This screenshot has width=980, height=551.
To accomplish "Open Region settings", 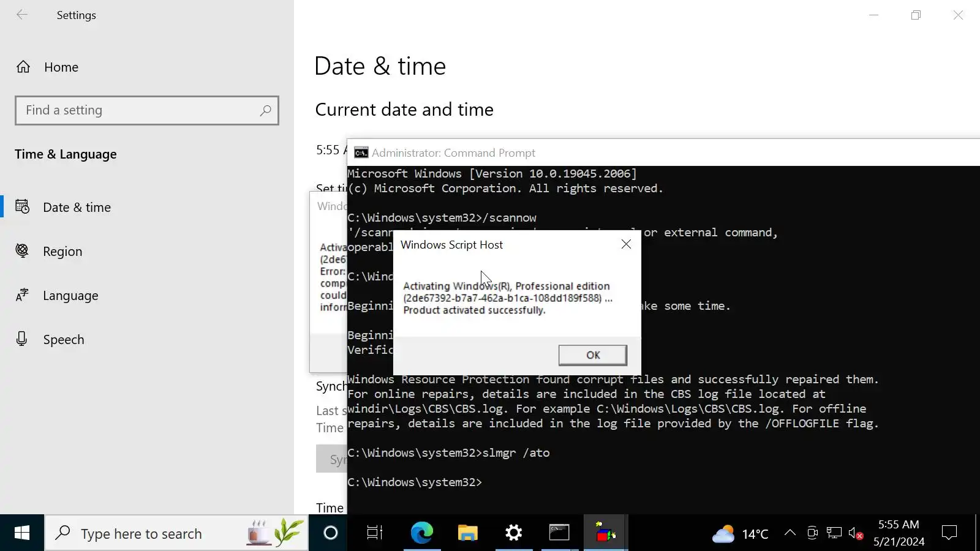I will coord(147,251).
